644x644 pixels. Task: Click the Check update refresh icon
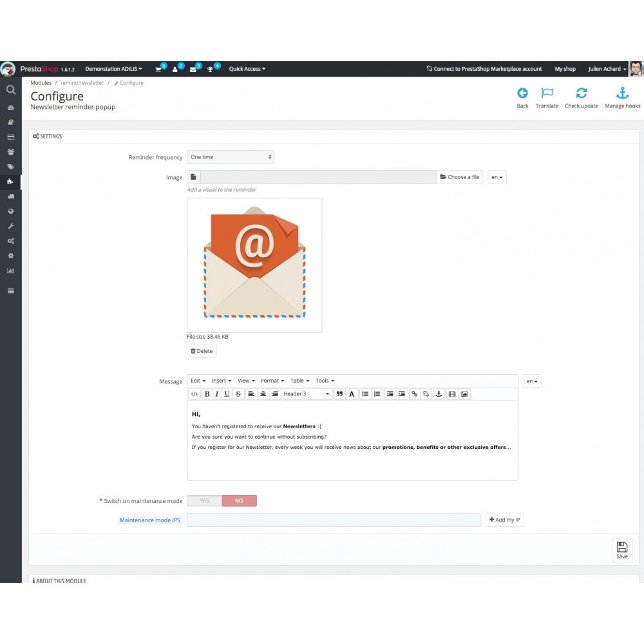coord(581,93)
